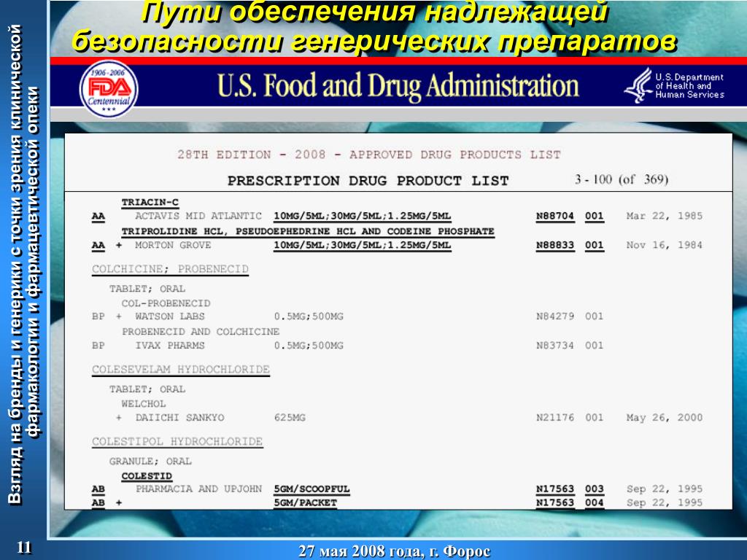Image resolution: width=747 pixels, height=560 pixels.
Task: Click the 625MG strength value
Action: pyautogui.click(x=290, y=418)
